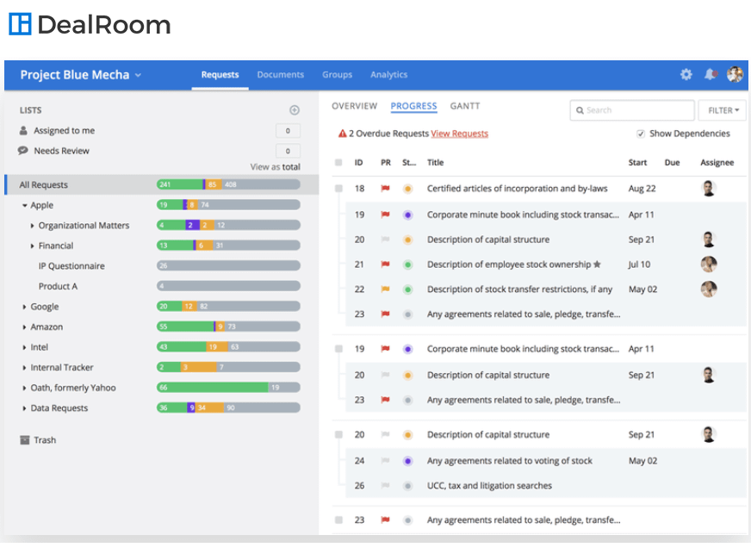This screenshot has height=560, width=751.
Task: Open 'Certified articles of incorporation and by-laws'
Action: (x=518, y=189)
